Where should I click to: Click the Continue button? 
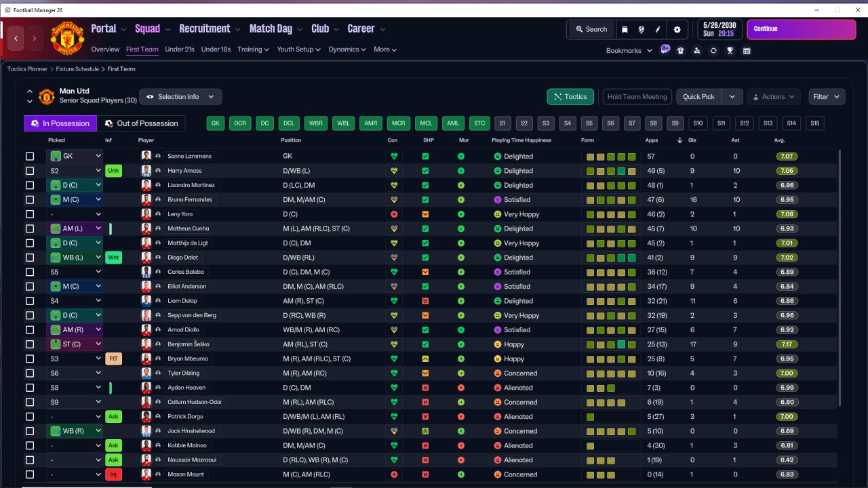[802, 30]
